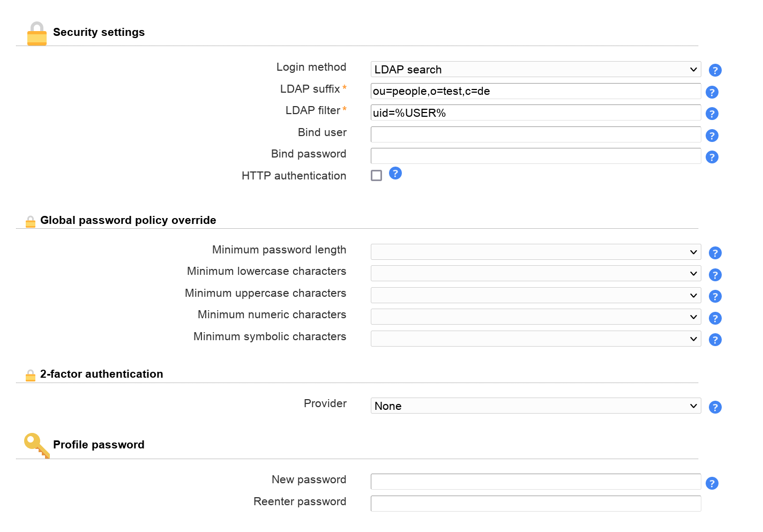
Task: Show help for New password field
Action: pyautogui.click(x=712, y=483)
